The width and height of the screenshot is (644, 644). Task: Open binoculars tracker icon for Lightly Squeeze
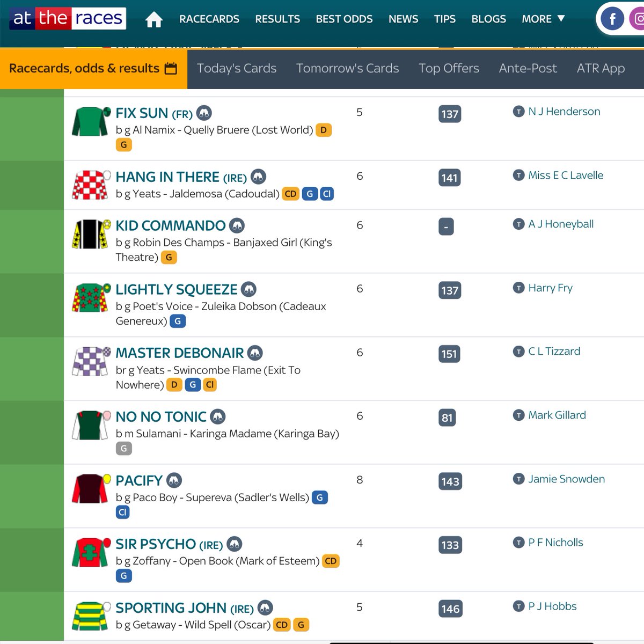(x=248, y=289)
